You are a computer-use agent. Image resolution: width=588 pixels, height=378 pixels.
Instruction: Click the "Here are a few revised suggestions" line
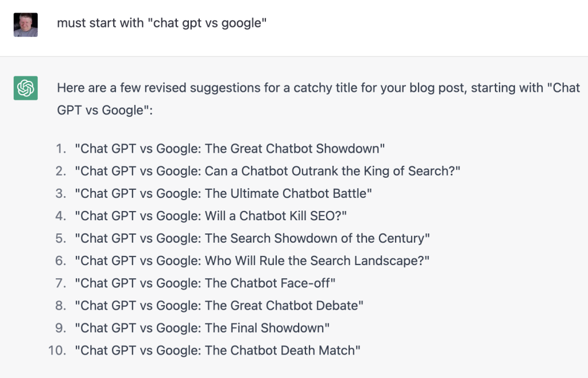318,88
